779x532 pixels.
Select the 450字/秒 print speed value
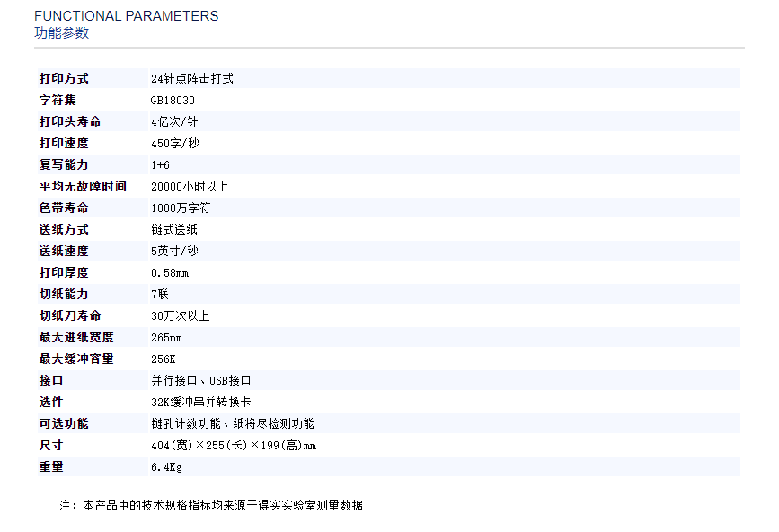coord(177,144)
